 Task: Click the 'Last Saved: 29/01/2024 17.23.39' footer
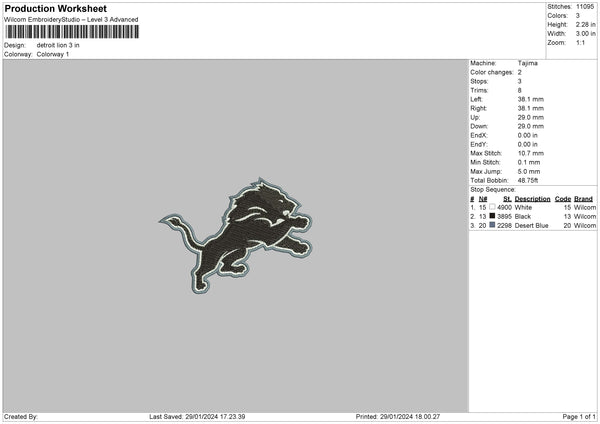[x=197, y=417]
